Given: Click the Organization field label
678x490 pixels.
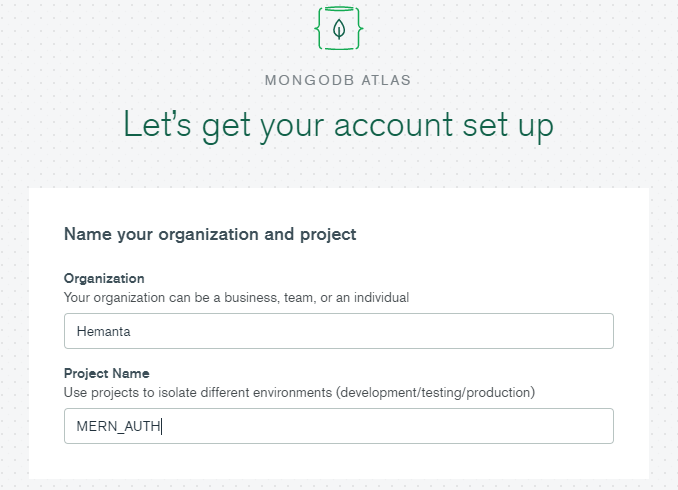Looking at the screenshot, I should (104, 278).
